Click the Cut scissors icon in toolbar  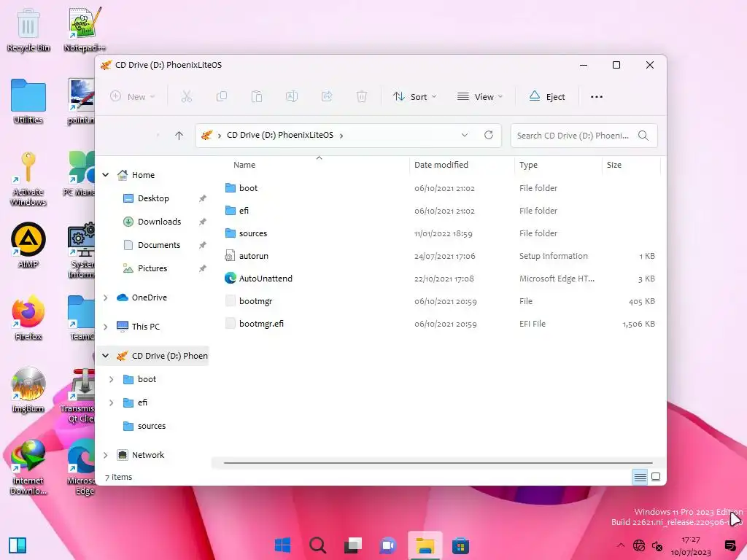pyautogui.click(x=186, y=97)
